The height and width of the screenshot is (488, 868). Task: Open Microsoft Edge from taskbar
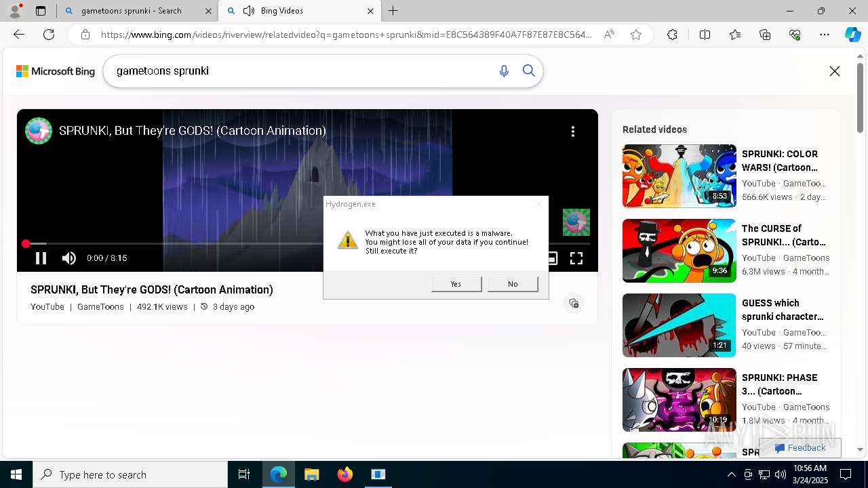[x=279, y=474]
